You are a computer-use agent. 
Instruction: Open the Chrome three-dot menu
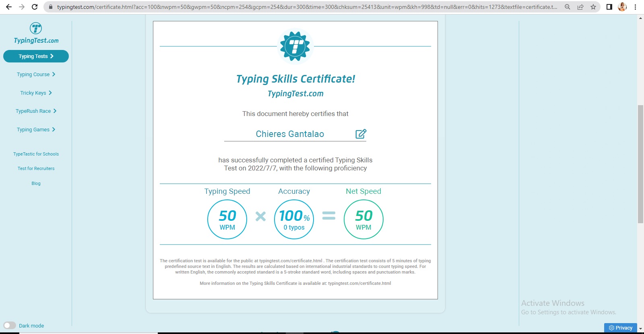(635, 7)
